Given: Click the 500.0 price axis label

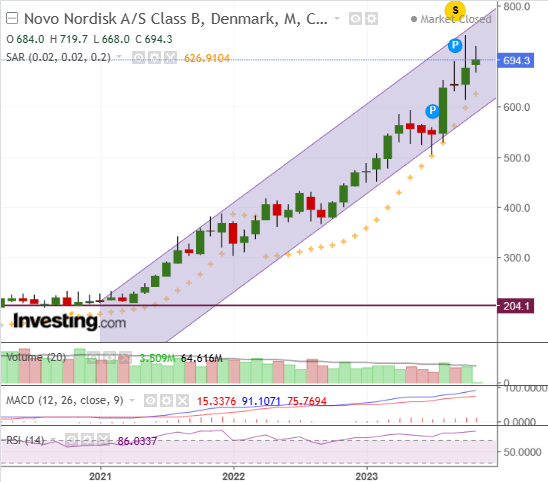Looking at the screenshot, I should point(517,158).
